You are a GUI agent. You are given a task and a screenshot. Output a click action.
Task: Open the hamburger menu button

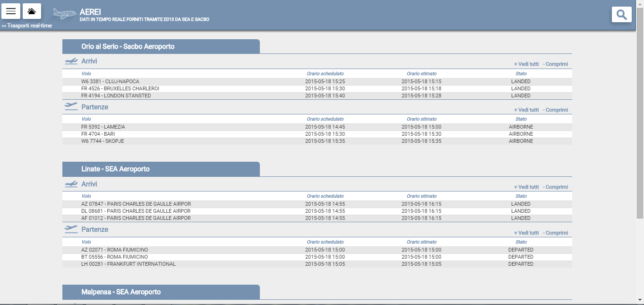(x=11, y=11)
